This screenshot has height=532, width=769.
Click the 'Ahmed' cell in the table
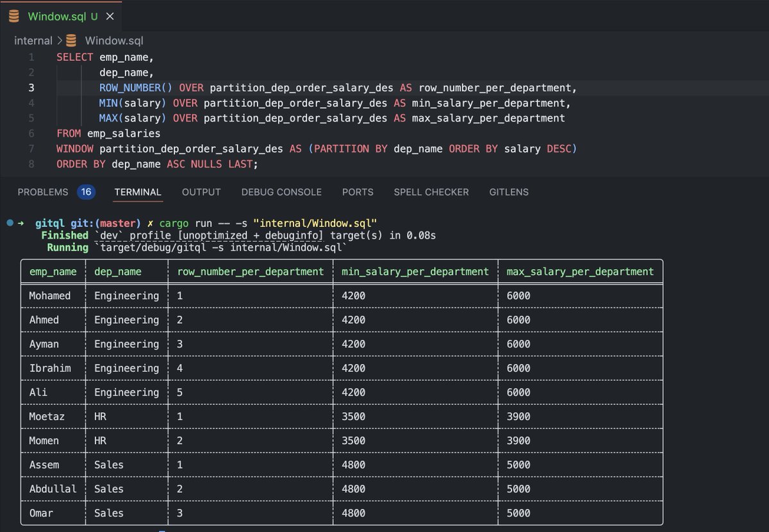44,320
